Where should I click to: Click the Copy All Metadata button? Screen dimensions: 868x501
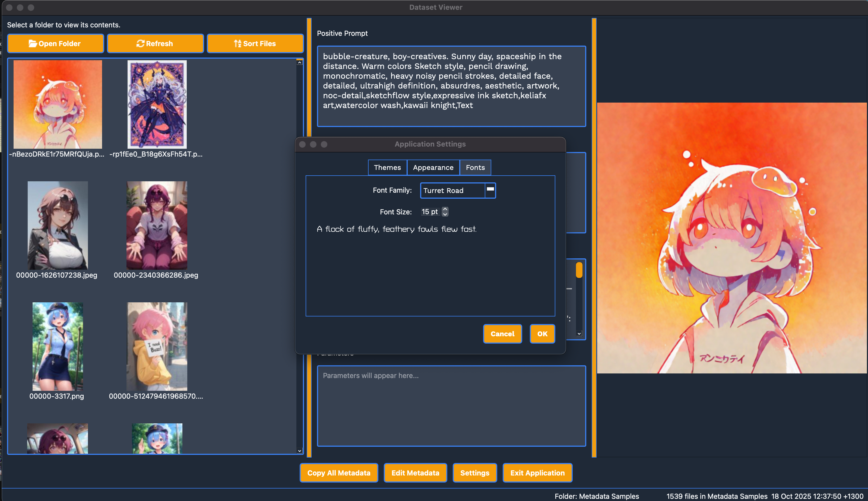tap(338, 473)
